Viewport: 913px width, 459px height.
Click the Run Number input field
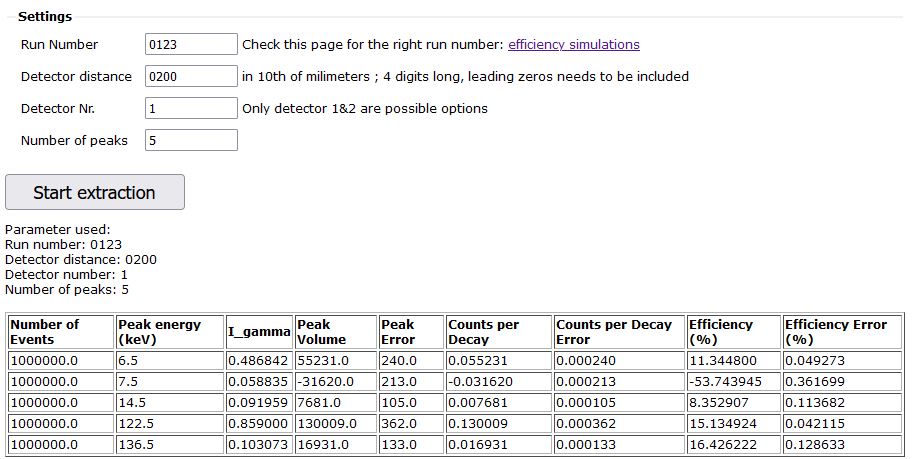pos(191,44)
